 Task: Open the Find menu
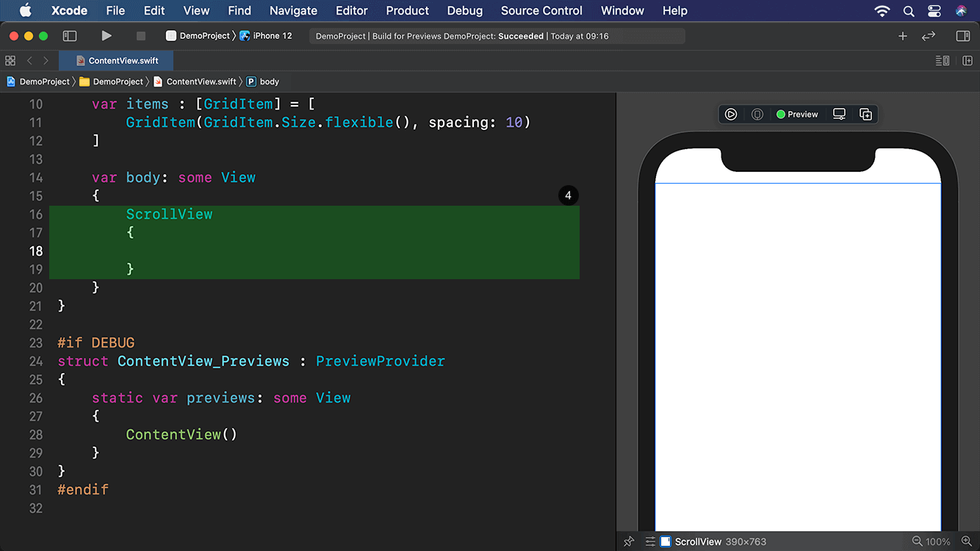pyautogui.click(x=239, y=10)
